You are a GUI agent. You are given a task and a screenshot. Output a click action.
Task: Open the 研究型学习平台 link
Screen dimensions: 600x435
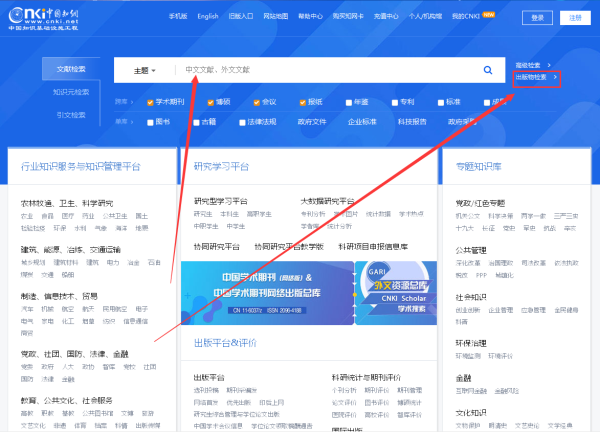pyautogui.click(x=221, y=201)
